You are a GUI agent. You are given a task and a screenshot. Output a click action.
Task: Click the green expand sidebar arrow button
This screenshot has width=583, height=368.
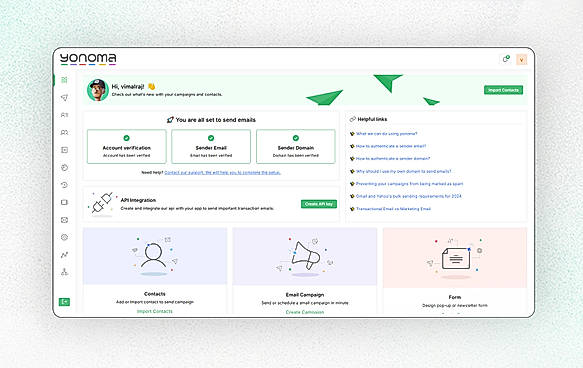coord(64,302)
